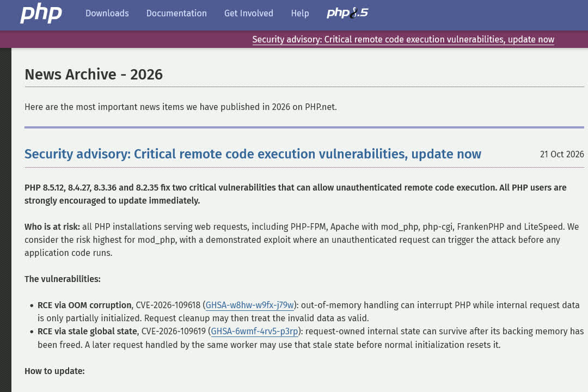Click the intro sentence about 2026 news items

click(181, 107)
